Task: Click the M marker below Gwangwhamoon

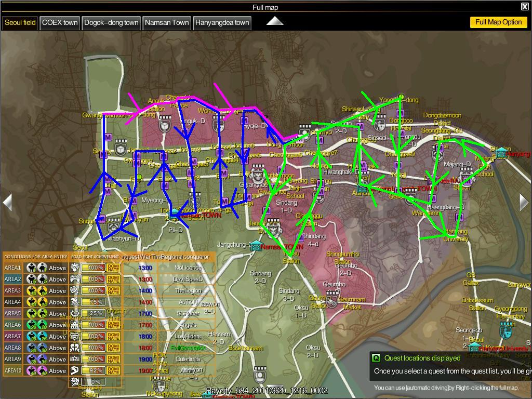Action: point(108,137)
